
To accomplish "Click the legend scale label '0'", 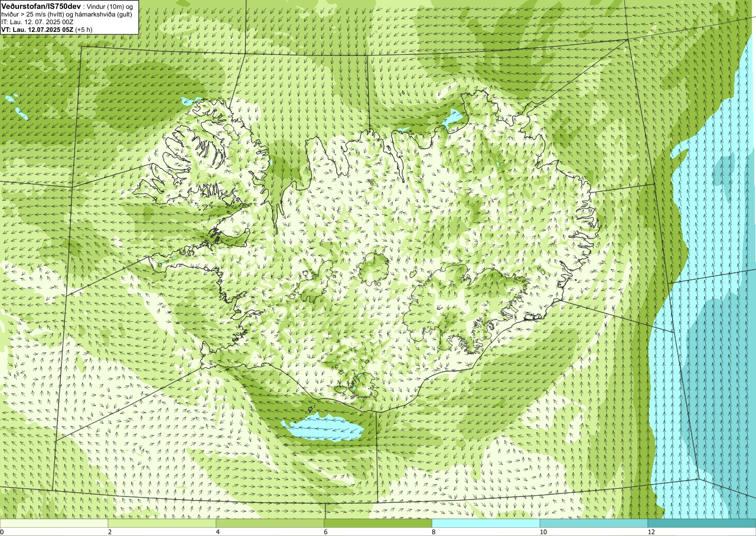I will (2, 532).
